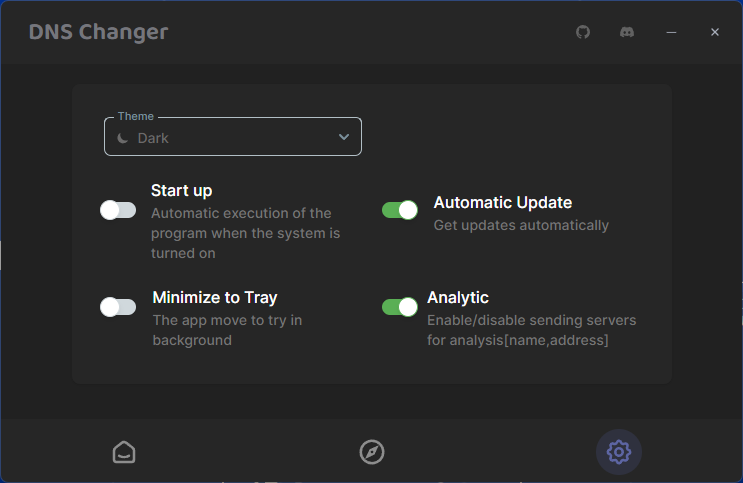The height and width of the screenshot is (483, 743).
Task: Click the Analytic label text
Action: (x=458, y=297)
